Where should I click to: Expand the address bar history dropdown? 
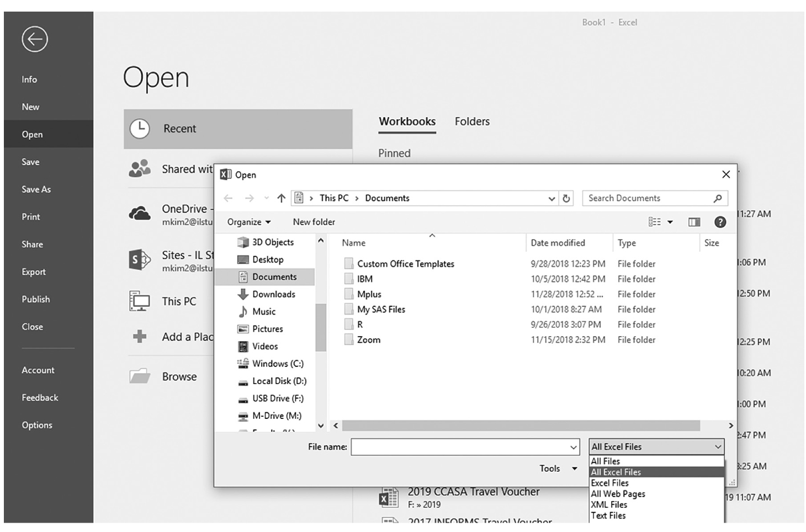click(x=552, y=199)
